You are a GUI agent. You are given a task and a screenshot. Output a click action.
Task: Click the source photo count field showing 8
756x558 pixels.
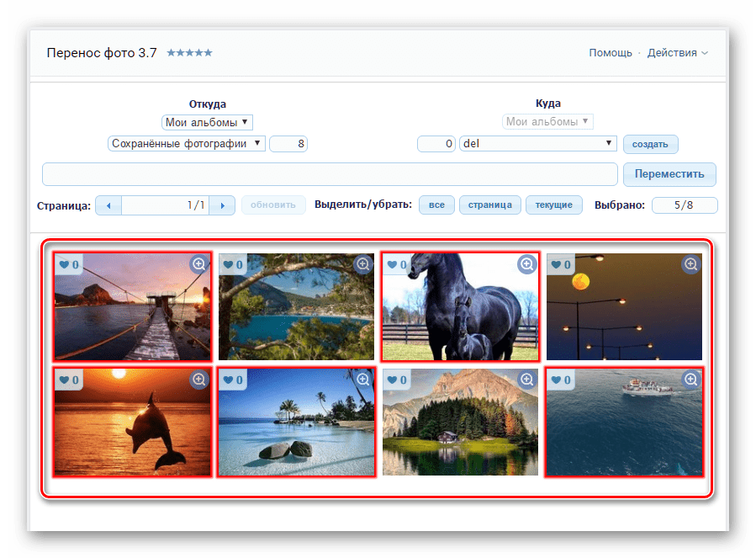coord(288,143)
